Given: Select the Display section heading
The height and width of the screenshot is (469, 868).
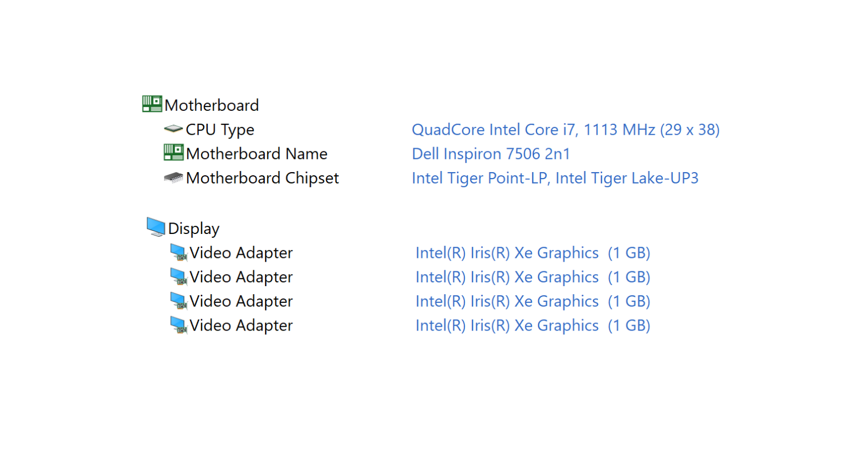Looking at the screenshot, I should click(194, 229).
